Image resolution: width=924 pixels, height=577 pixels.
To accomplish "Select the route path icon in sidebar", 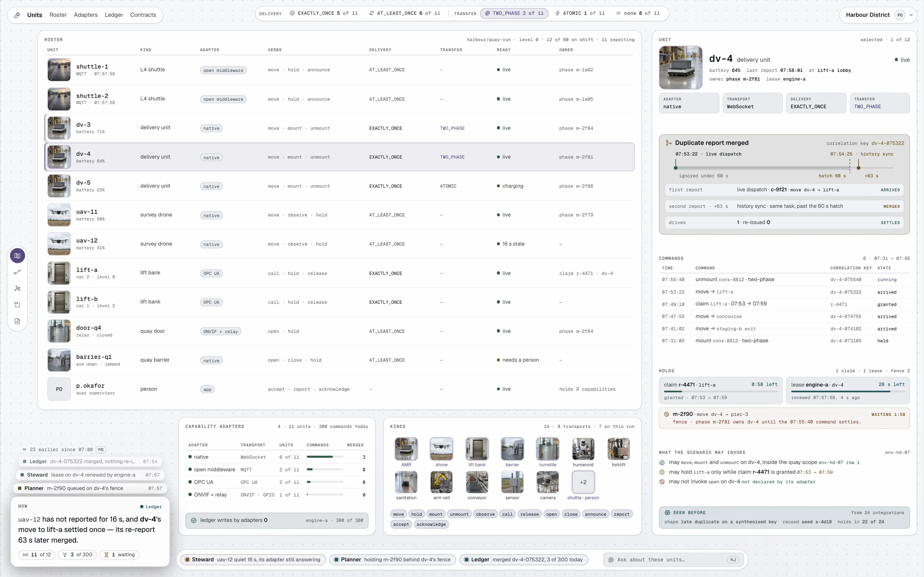I will click(18, 272).
